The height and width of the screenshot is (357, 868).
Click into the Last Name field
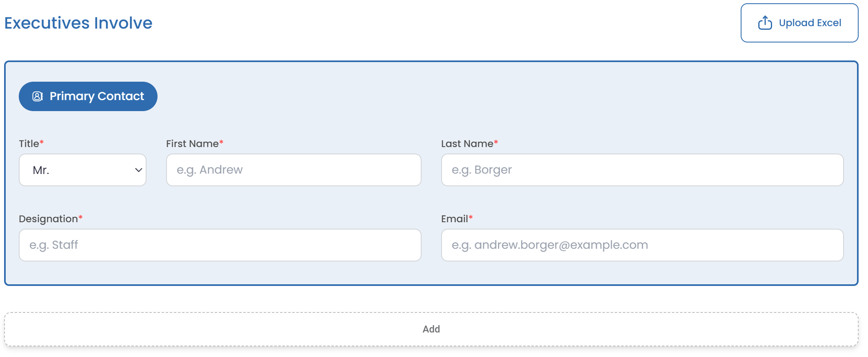[642, 170]
